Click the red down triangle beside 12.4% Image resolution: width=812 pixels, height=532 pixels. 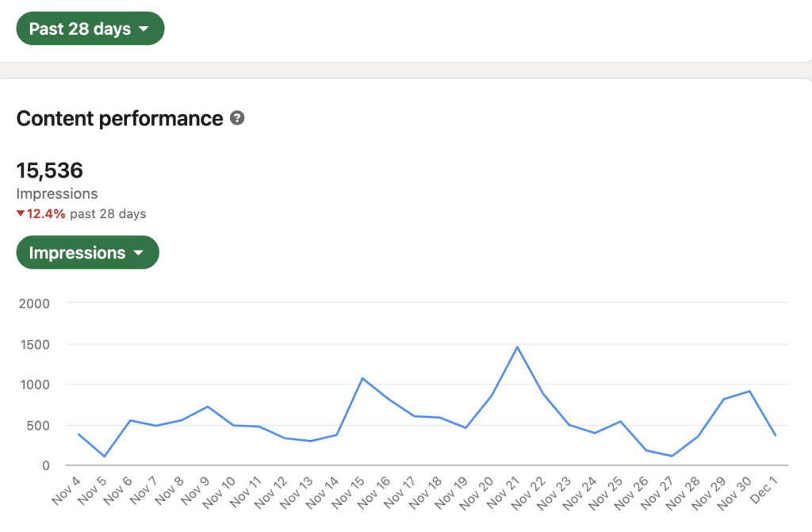point(21,213)
